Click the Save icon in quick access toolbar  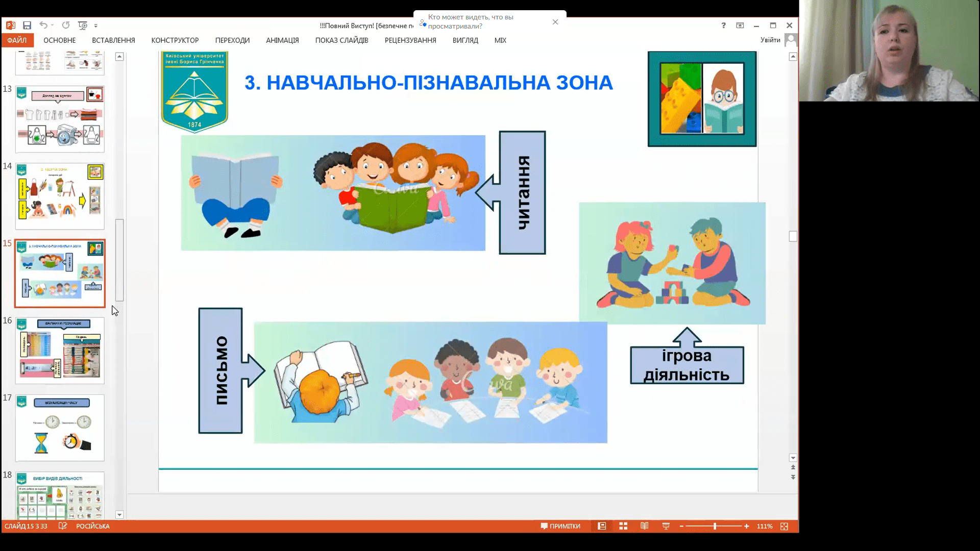(x=27, y=26)
